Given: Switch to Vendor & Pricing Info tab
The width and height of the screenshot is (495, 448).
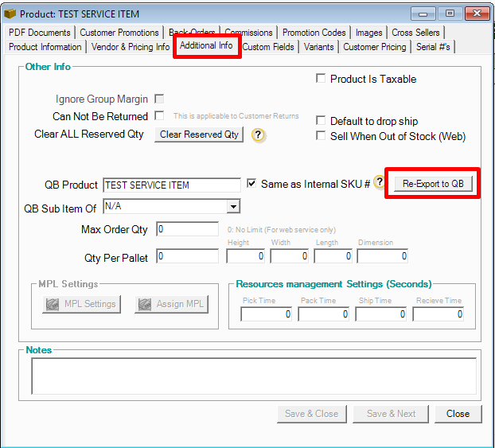Looking at the screenshot, I should coord(131,47).
